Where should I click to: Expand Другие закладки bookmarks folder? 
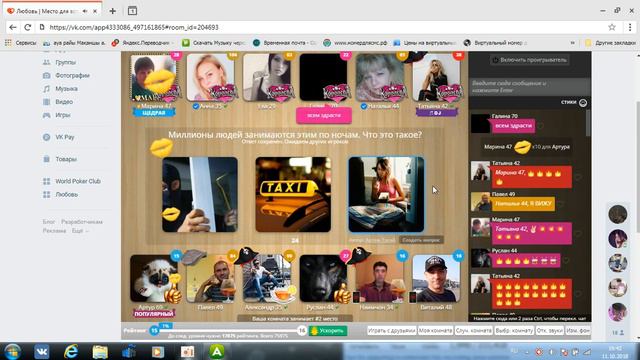[x=610, y=42]
